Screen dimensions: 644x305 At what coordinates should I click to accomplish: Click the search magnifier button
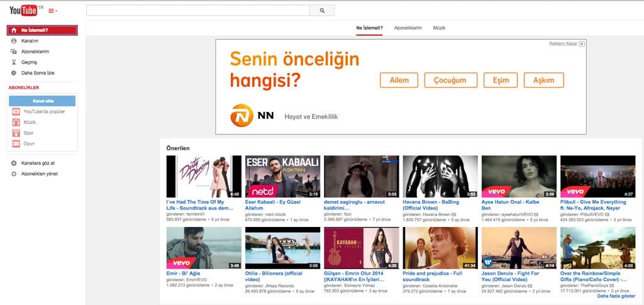[322, 11]
